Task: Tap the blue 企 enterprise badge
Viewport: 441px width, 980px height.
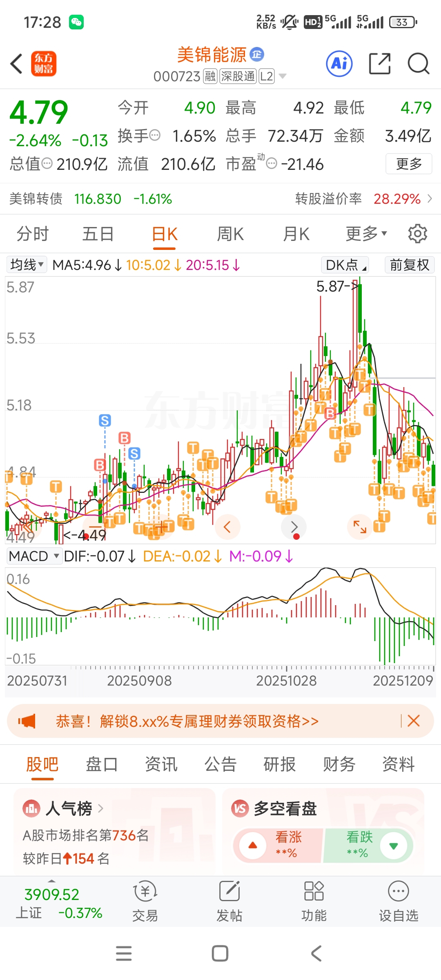Action: tap(257, 54)
